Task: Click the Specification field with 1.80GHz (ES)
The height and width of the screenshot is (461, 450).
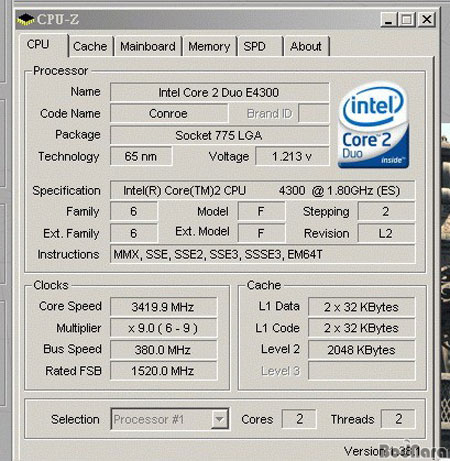Action: (x=262, y=191)
